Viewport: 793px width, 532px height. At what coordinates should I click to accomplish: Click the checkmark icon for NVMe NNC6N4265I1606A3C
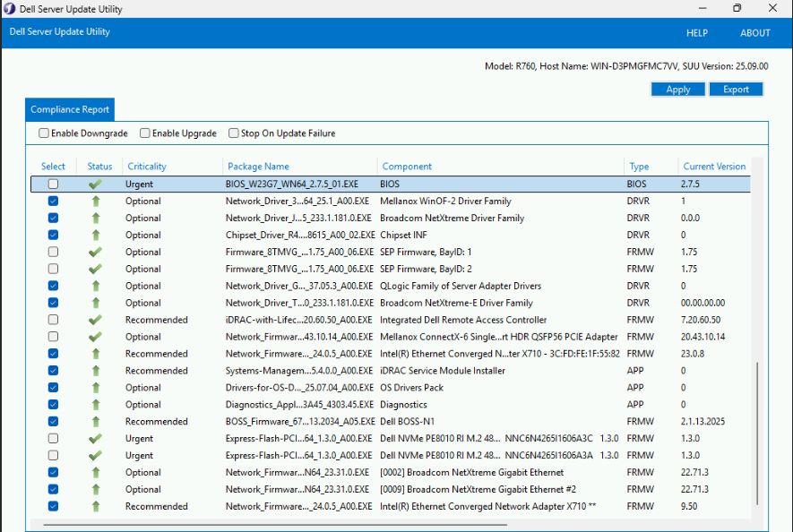pyautogui.click(x=95, y=439)
